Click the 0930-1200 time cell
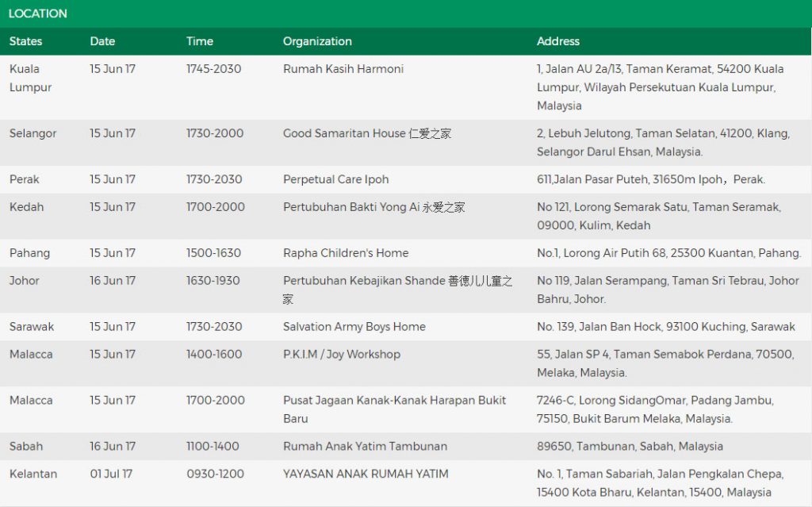Screen dimensions: 812x507 215,474
